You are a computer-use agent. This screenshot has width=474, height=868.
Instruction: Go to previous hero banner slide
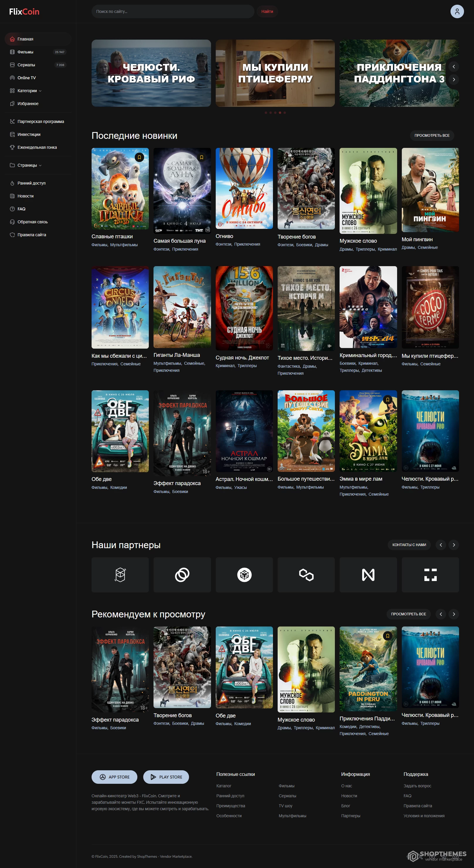click(x=453, y=67)
